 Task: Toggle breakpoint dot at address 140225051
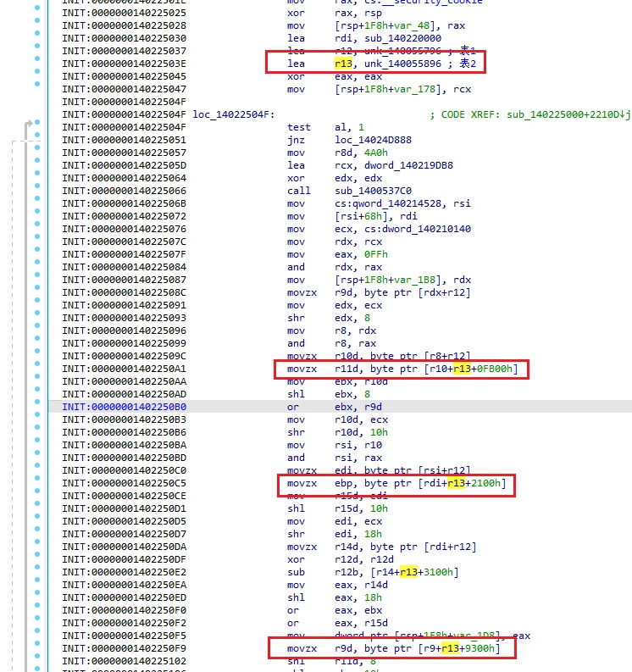[x=37, y=135]
